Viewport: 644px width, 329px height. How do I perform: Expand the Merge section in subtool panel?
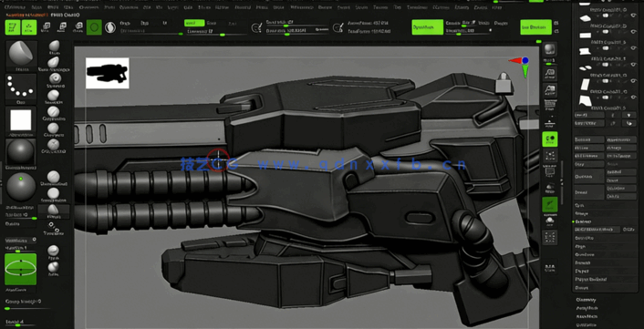582,214
